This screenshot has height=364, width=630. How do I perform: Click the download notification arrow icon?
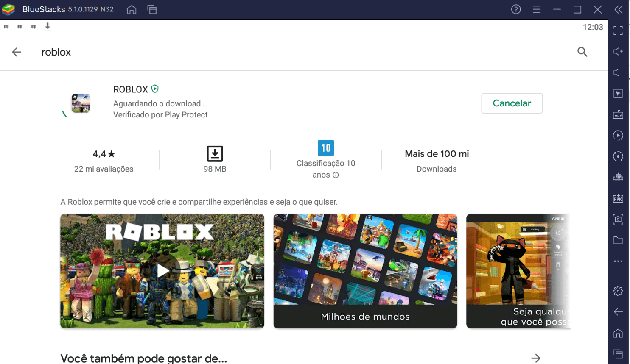(x=48, y=26)
